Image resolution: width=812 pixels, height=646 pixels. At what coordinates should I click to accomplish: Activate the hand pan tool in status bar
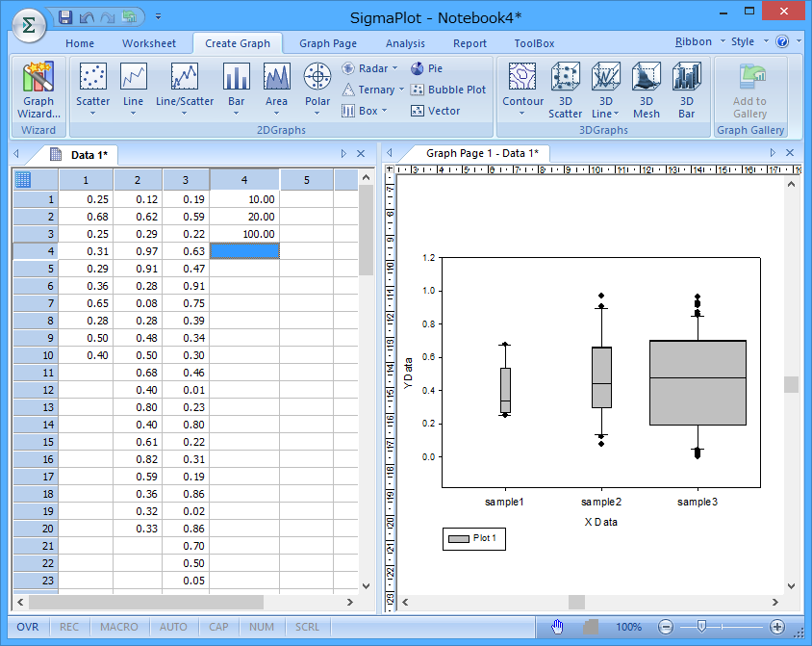click(557, 627)
